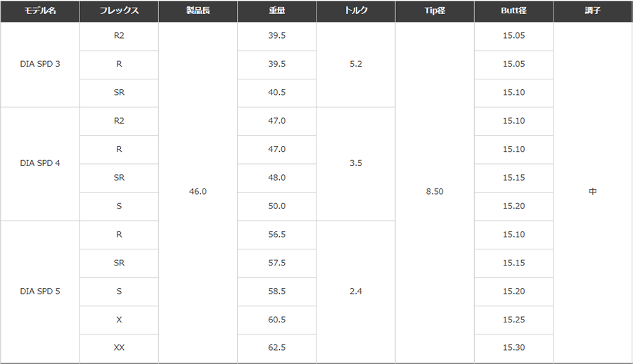This screenshot has height=364, width=633.
Task: Click the XX flex cell
Action: [119, 348]
